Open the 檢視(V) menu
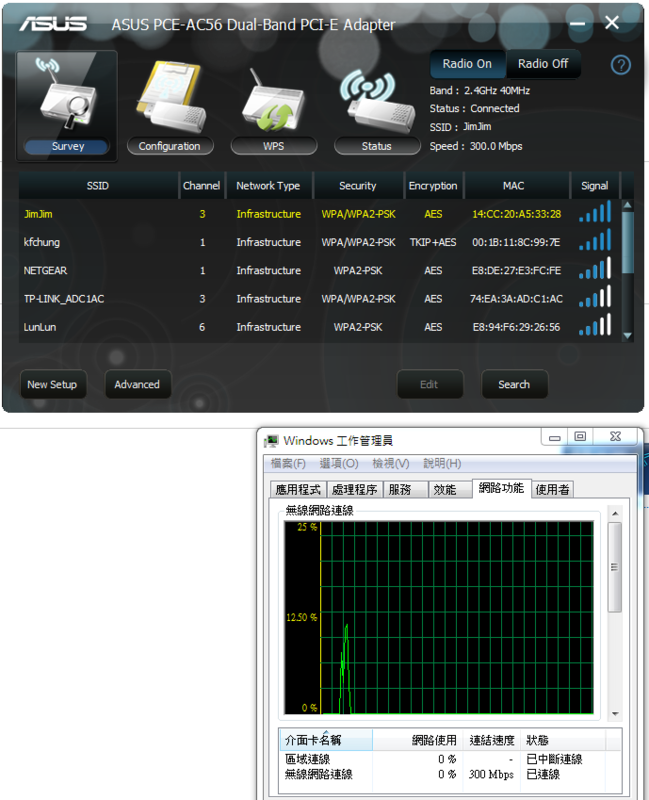 [x=391, y=463]
